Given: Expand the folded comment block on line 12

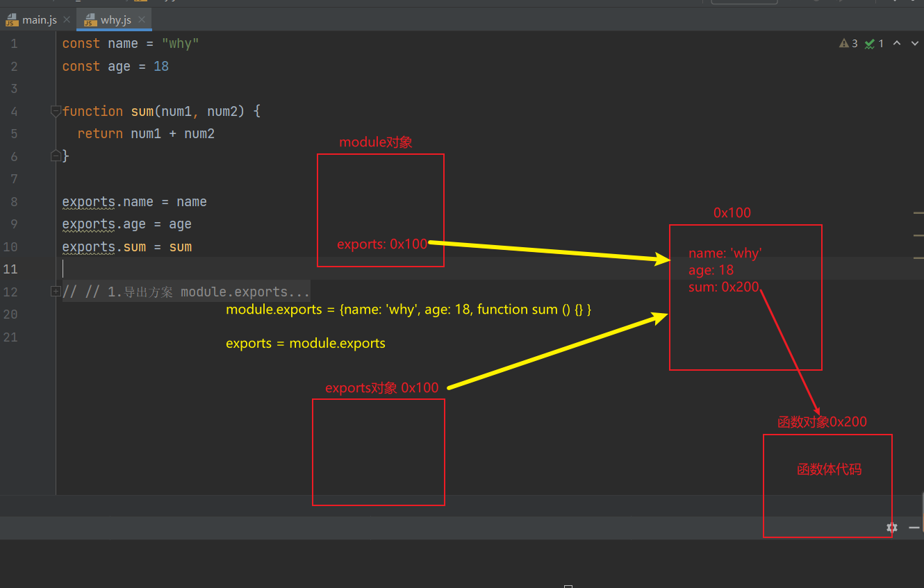Looking at the screenshot, I should [56, 292].
